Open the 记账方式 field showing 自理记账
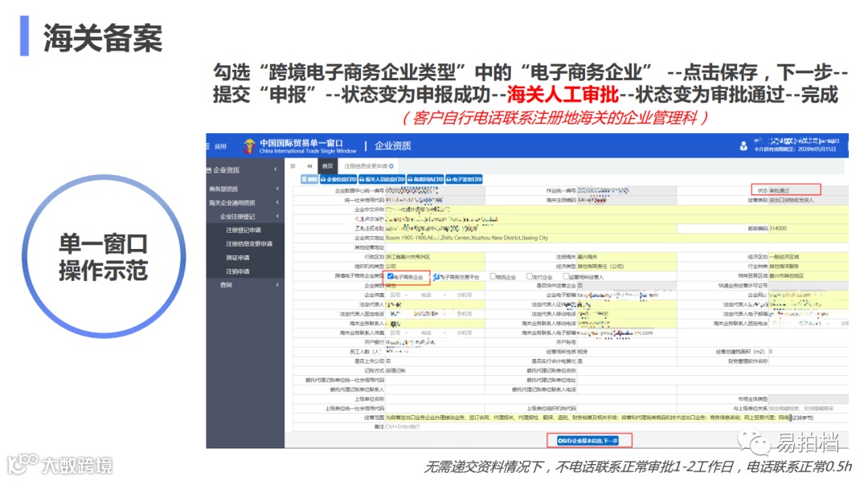868x481 pixels. [x=435, y=370]
